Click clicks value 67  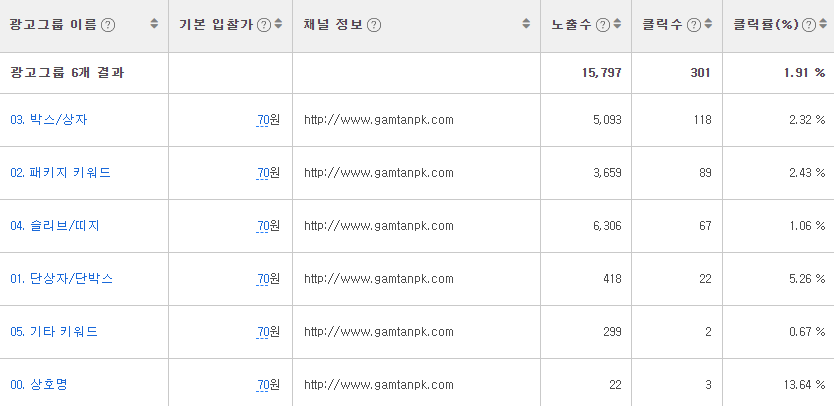coord(705,226)
